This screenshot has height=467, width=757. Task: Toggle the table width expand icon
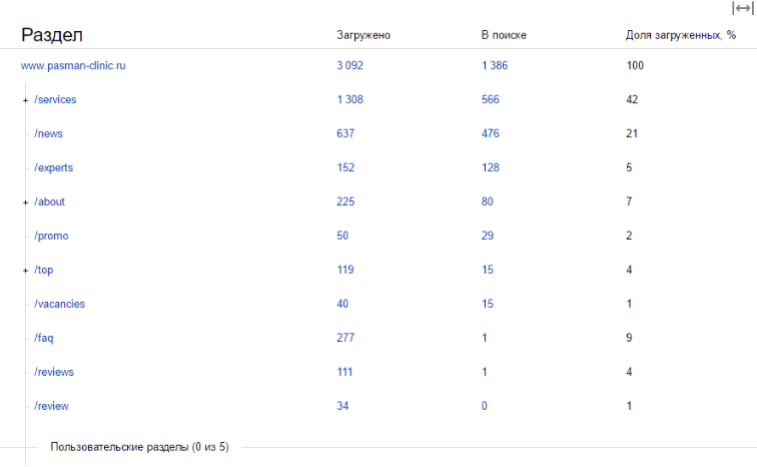(x=743, y=8)
